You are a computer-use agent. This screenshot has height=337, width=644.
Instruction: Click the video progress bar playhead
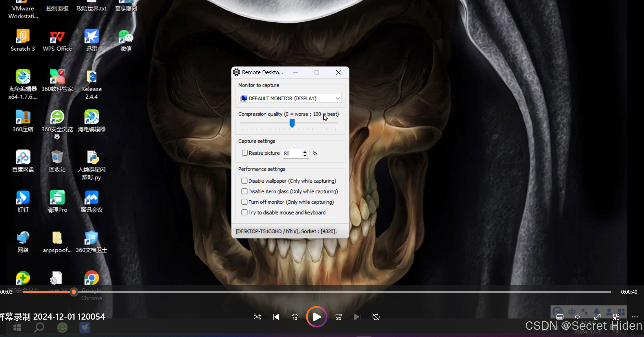pyautogui.click(x=74, y=292)
